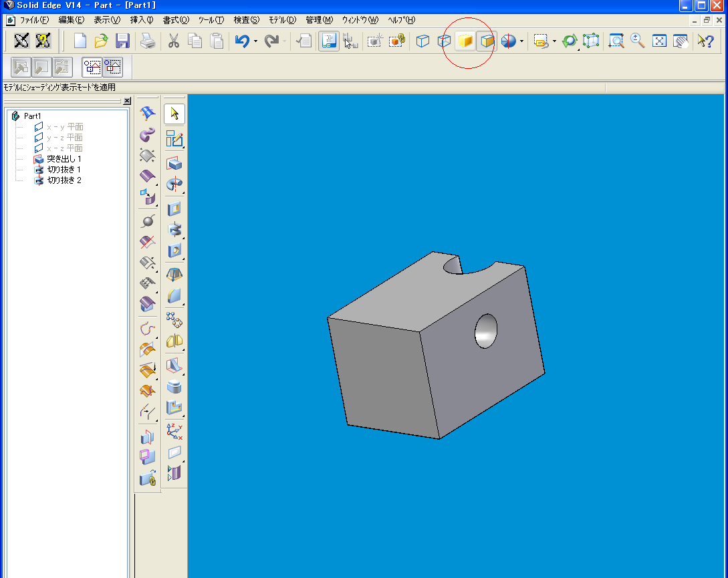The width and height of the screenshot is (728, 578).
Task: Print using the printer icon
Action: (x=148, y=41)
